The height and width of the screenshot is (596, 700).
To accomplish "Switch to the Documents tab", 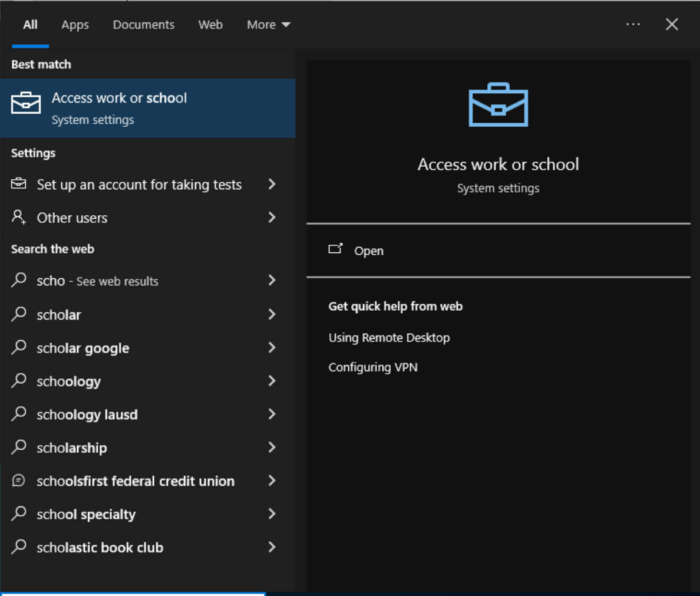I will point(143,25).
